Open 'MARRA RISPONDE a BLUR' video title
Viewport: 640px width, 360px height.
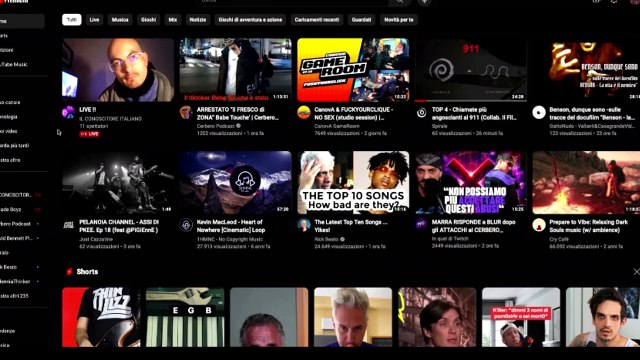coord(473,226)
